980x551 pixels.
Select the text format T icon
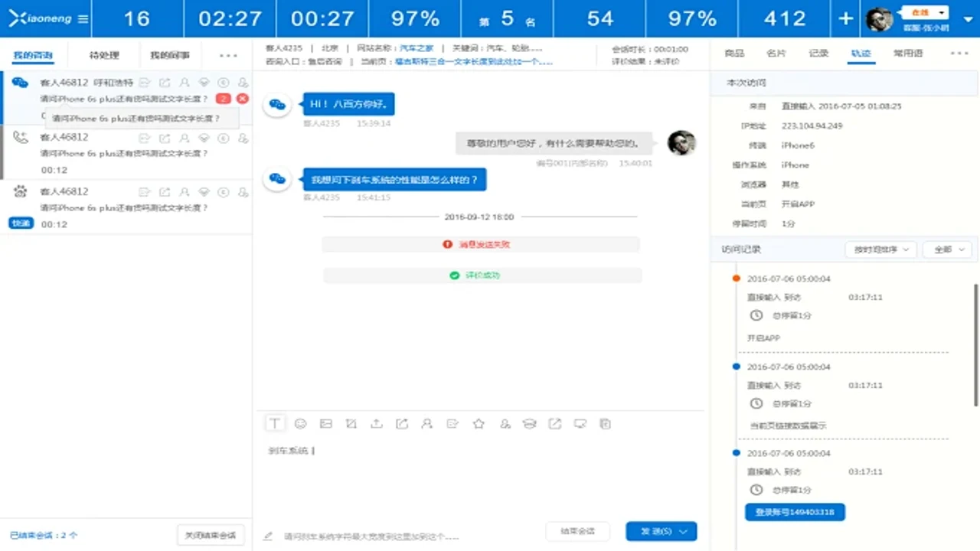(275, 423)
